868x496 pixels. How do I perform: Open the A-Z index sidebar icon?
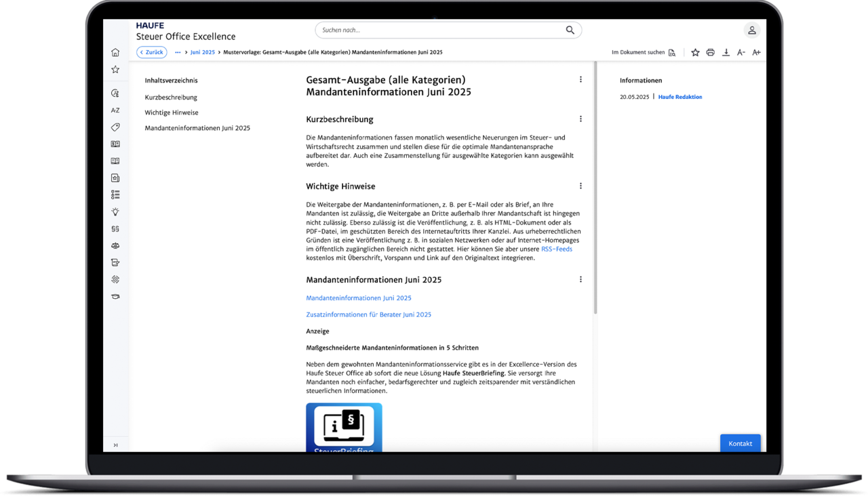[x=115, y=110]
